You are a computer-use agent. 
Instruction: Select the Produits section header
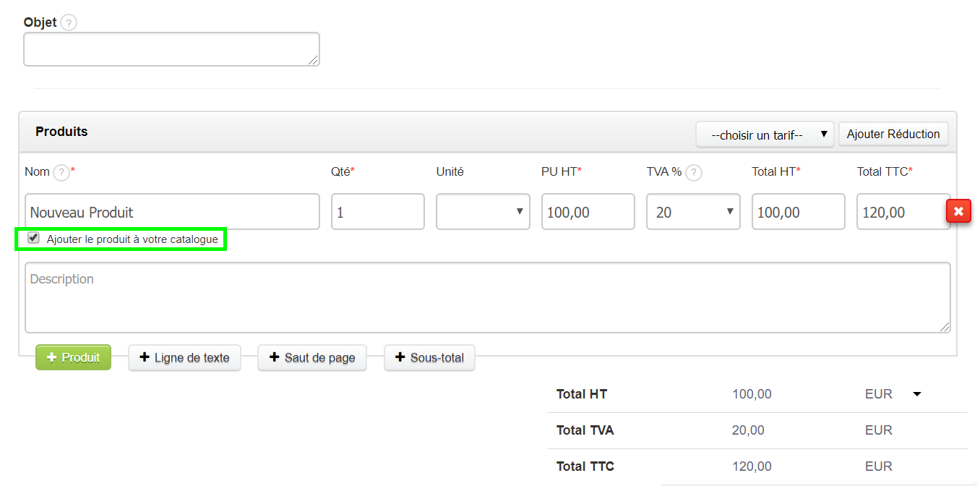pyautogui.click(x=61, y=131)
